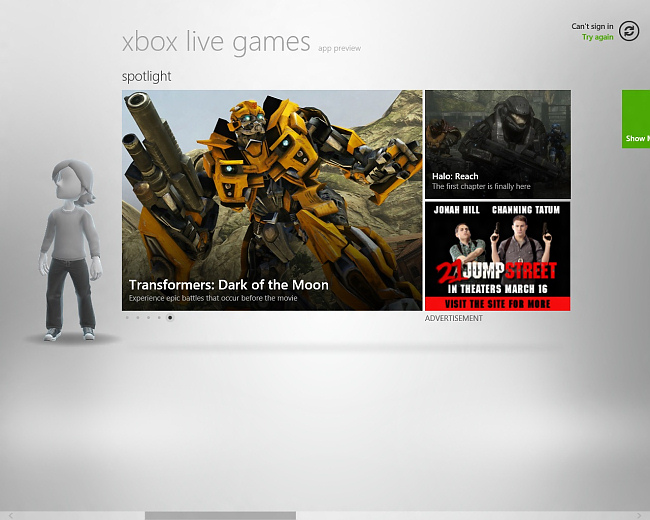Click the green Show tile
This screenshot has width=650, height=520.
pos(636,119)
